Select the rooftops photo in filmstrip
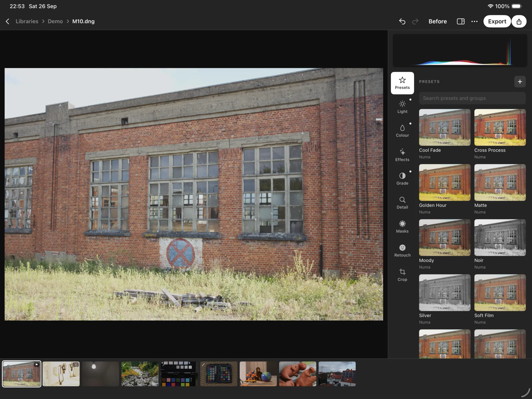This screenshot has height=399, width=532. [x=337, y=374]
